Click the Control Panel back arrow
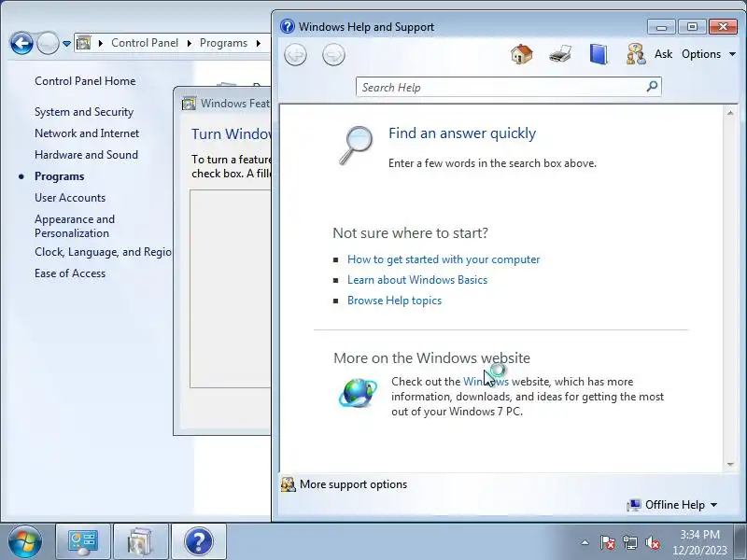The image size is (747, 560). pos(21,43)
